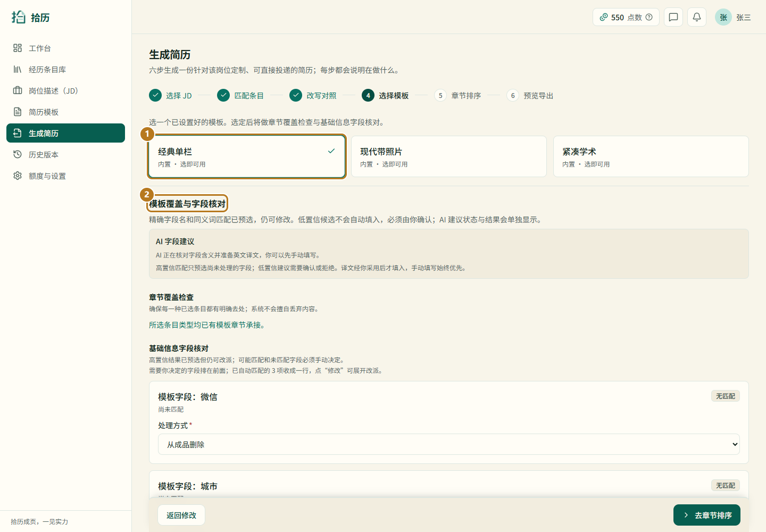The height and width of the screenshot is (532, 766).
Task: Open 工作台 in the sidebar
Action: click(x=65, y=48)
